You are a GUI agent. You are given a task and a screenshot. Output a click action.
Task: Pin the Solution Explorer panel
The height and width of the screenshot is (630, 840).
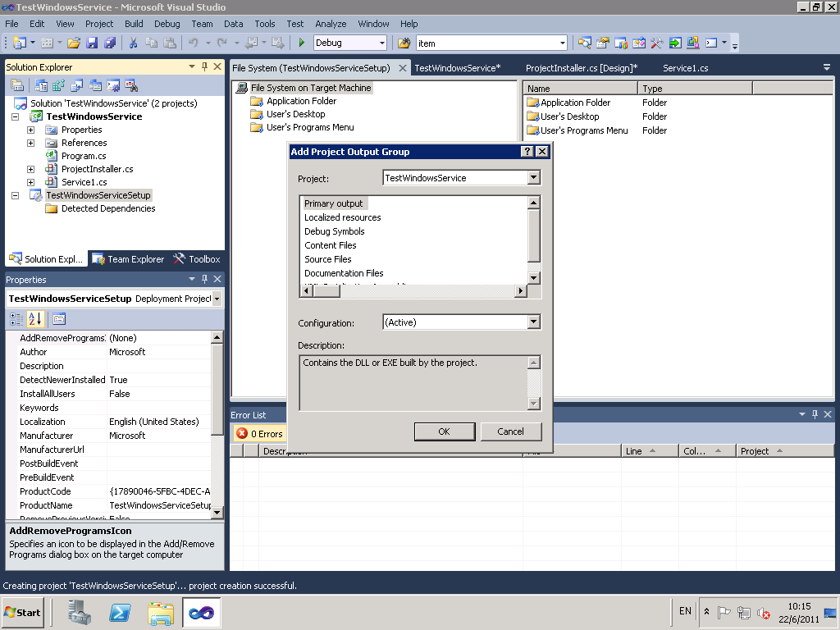pyautogui.click(x=204, y=66)
